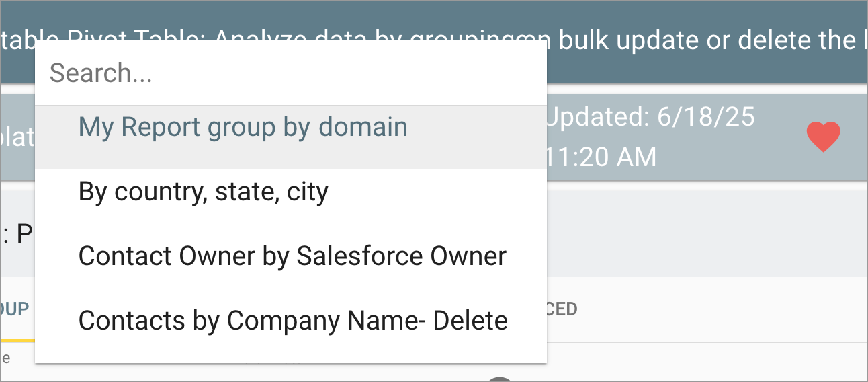The image size is (868, 382).
Task: Toggle the red heart favorite icon
Action: [823, 137]
